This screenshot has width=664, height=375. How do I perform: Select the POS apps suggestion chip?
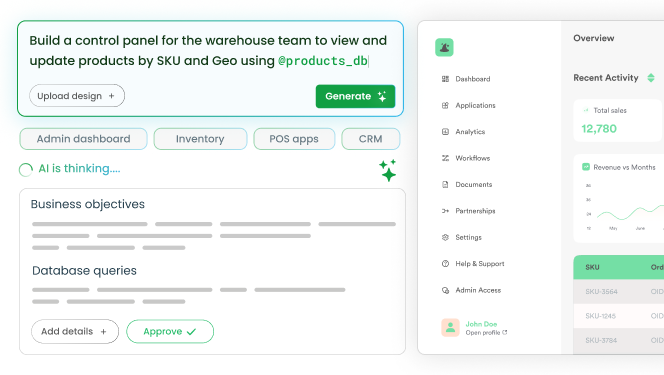[294, 139]
